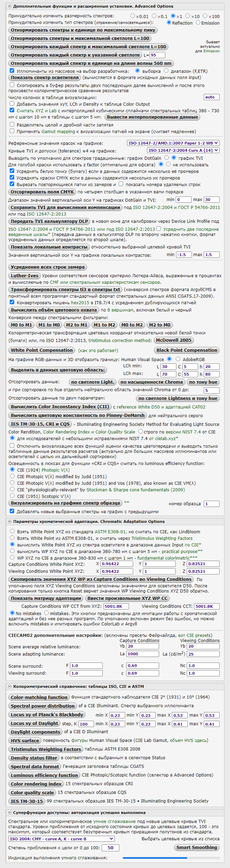Image resolution: width=230 pixels, height=868 pixels.
Task: Open the (как это работает) link
Action: 98,351
